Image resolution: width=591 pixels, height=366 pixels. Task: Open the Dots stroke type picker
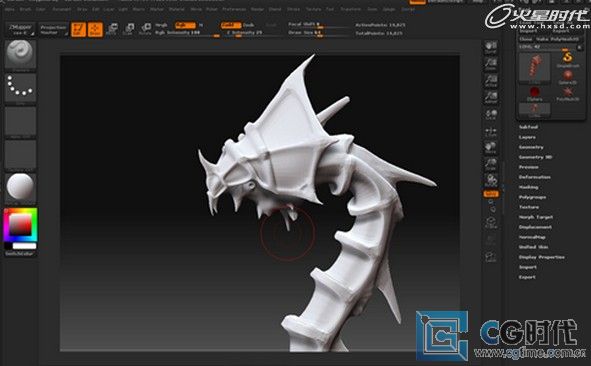21,89
